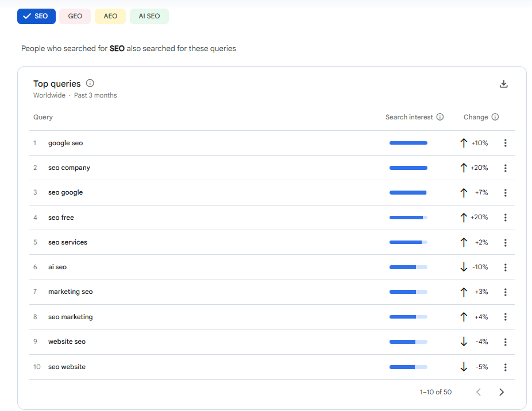
Task: Click the seo marketing query
Action: 71,317
